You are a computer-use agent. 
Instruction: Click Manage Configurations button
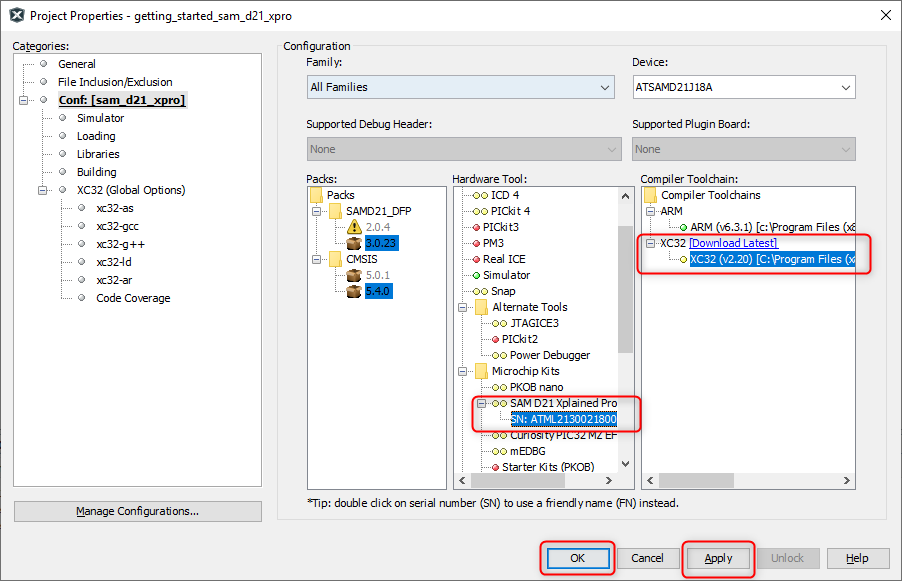(137, 511)
